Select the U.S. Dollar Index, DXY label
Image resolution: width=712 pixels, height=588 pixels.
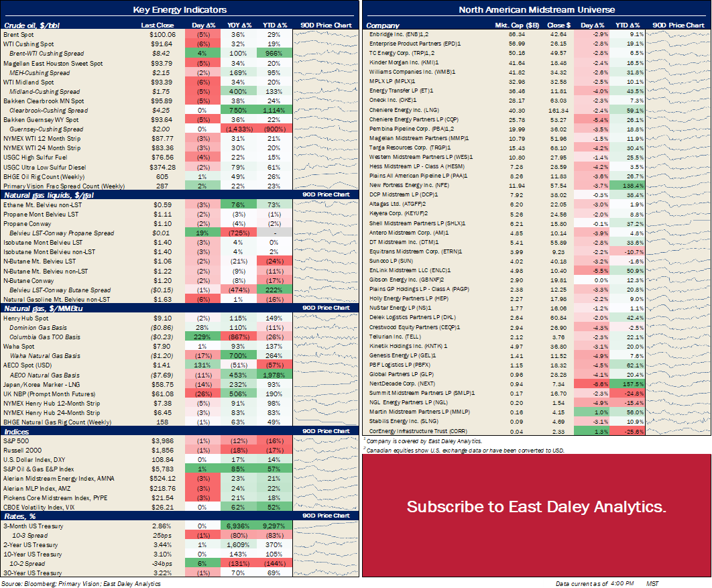pos(34,460)
